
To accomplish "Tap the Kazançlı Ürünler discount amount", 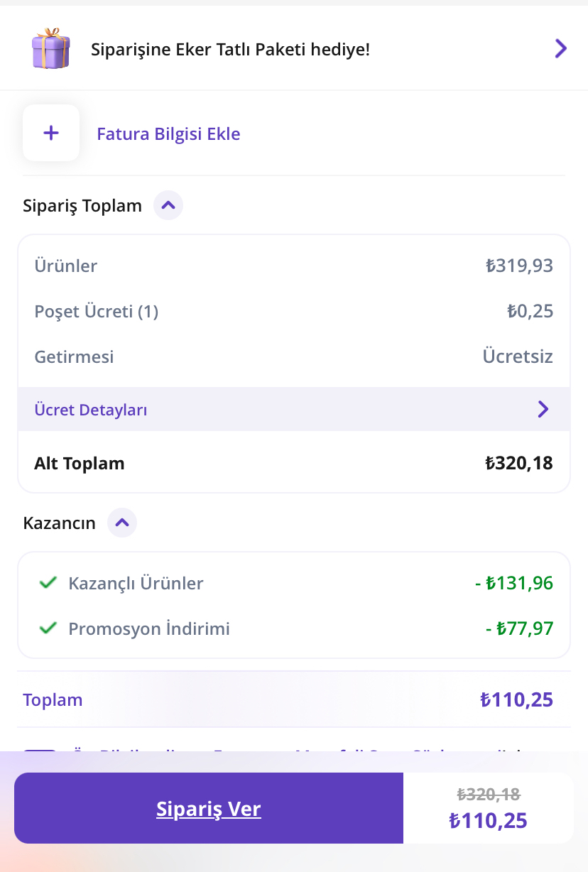I will point(514,584).
